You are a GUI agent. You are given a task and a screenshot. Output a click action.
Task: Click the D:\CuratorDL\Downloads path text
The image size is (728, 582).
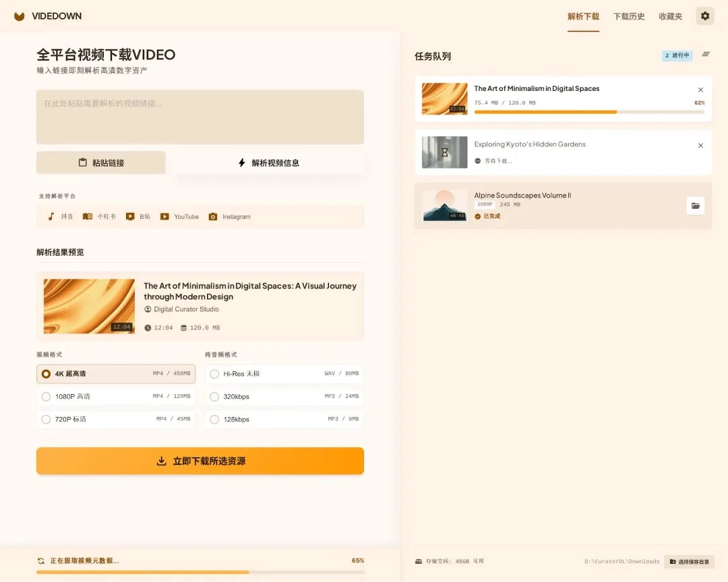[621, 562]
